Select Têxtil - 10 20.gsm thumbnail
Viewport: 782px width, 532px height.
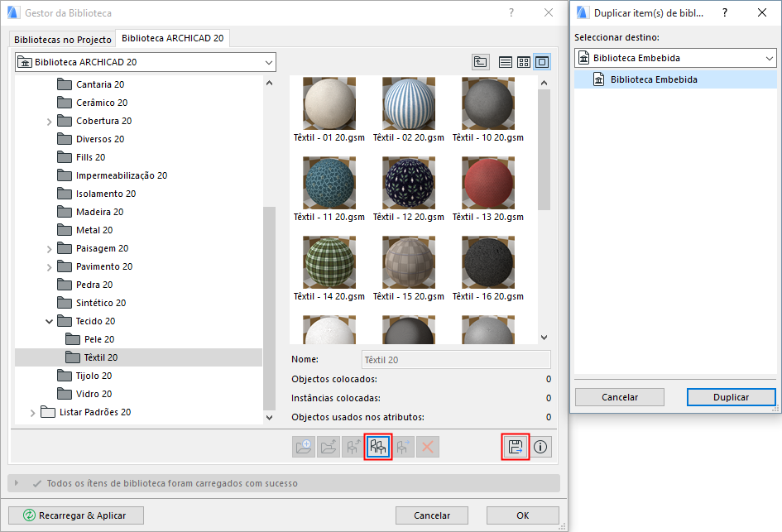[x=487, y=103]
